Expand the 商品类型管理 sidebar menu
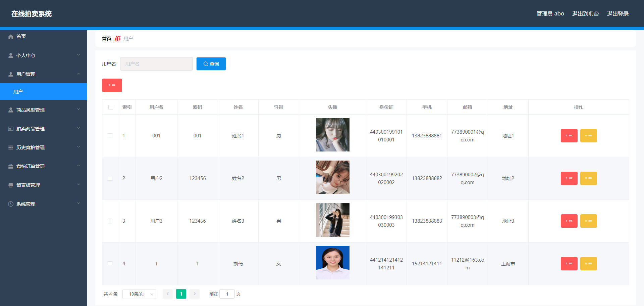Screen dimensions: 644x306 point(44,110)
